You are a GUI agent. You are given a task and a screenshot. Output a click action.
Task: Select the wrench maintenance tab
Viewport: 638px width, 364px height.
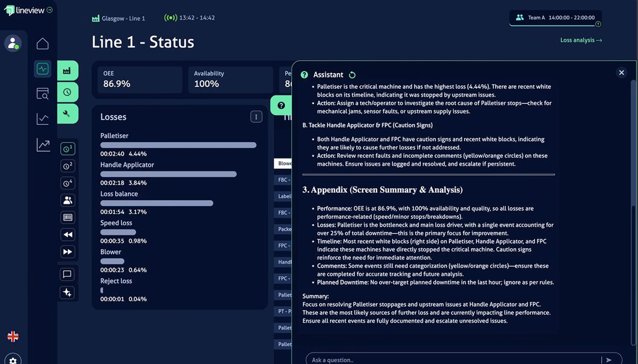coord(67,114)
